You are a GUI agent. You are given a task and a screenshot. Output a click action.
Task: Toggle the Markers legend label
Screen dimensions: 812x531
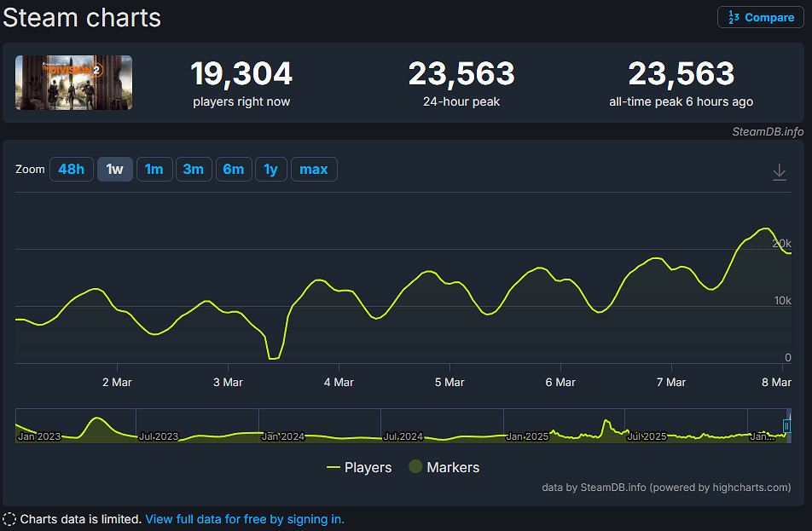[x=453, y=467]
